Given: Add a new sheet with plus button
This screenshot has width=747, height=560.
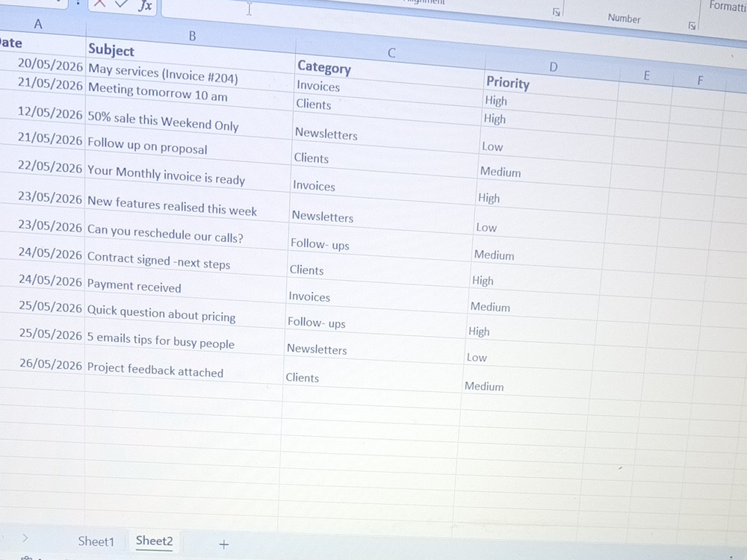Looking at the screenshot, I should pyautogui.click(x=224, y=544).
